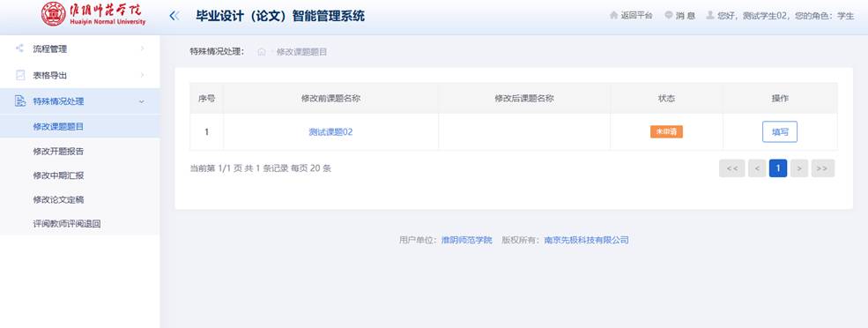
Task: Open 评阅教师评阅退回 submenu item
Action: (79, 224)
